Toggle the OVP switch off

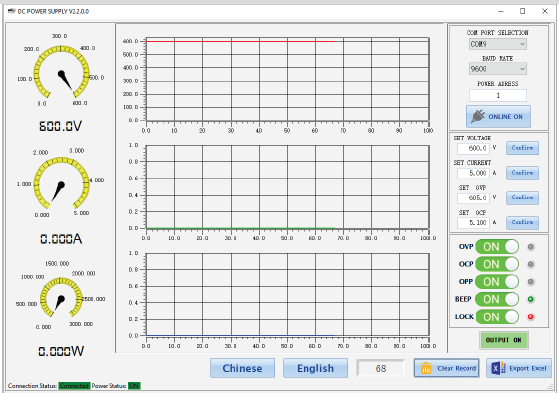[x=497, y=247]
